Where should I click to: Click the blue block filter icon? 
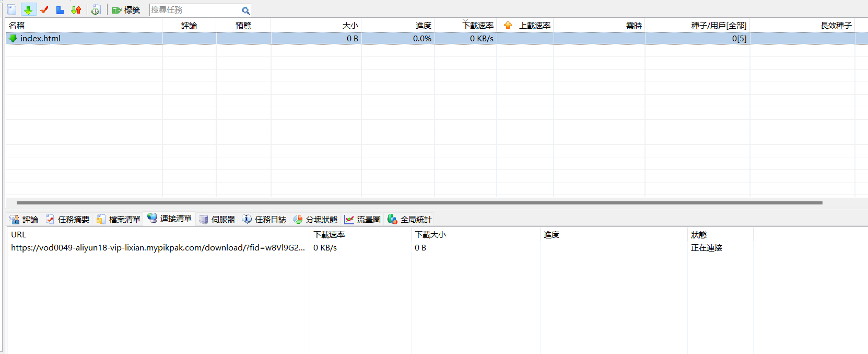(60, 10)
